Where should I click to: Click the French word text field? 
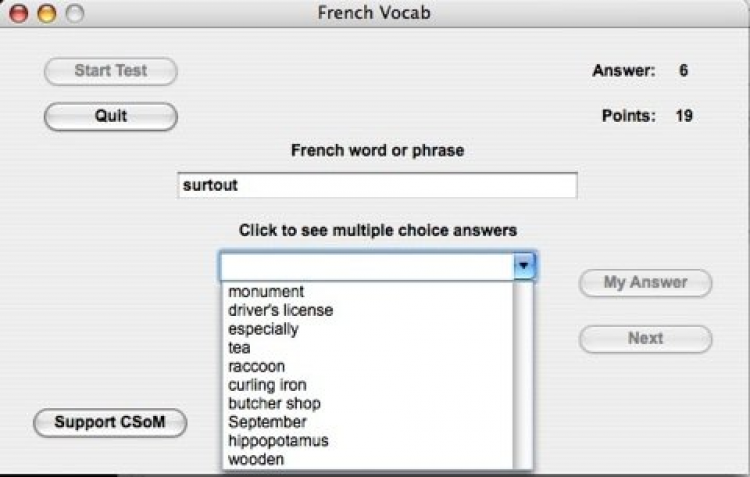377,186
